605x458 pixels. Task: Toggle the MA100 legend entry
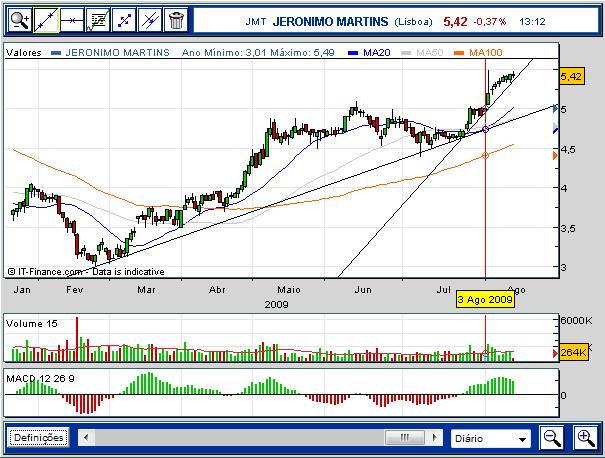478,52
